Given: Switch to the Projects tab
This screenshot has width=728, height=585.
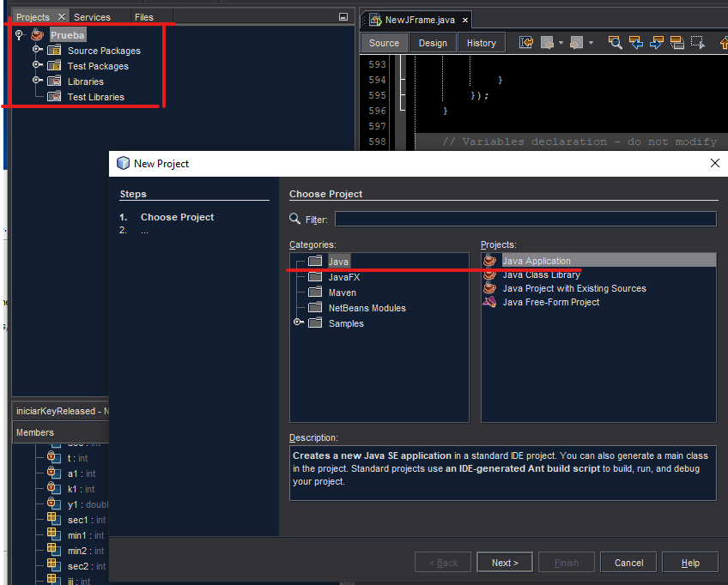Looking at the screenshot, I should coord(33,17).
